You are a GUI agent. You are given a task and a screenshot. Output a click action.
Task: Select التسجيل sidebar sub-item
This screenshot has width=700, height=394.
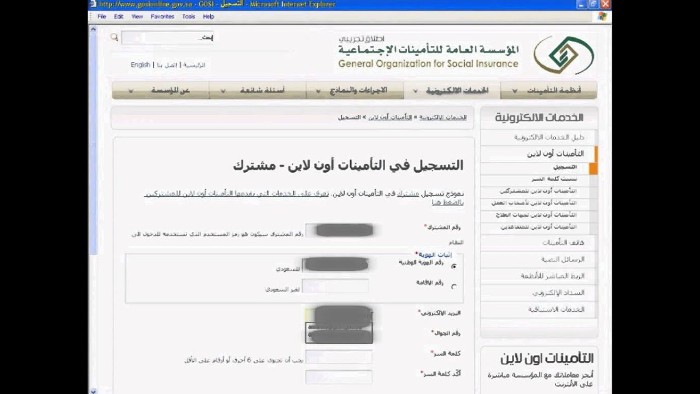coord(565,167)
